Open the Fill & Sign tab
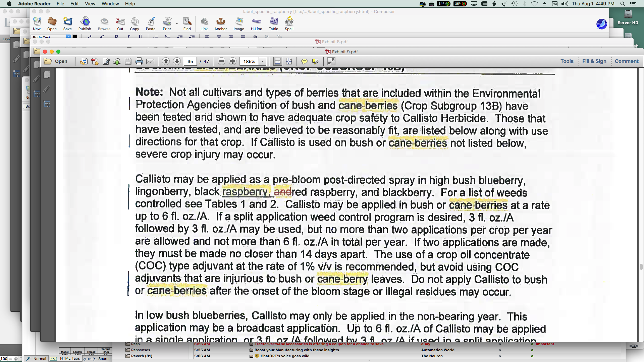Screen dimensions: 644x362 point(594,61)
